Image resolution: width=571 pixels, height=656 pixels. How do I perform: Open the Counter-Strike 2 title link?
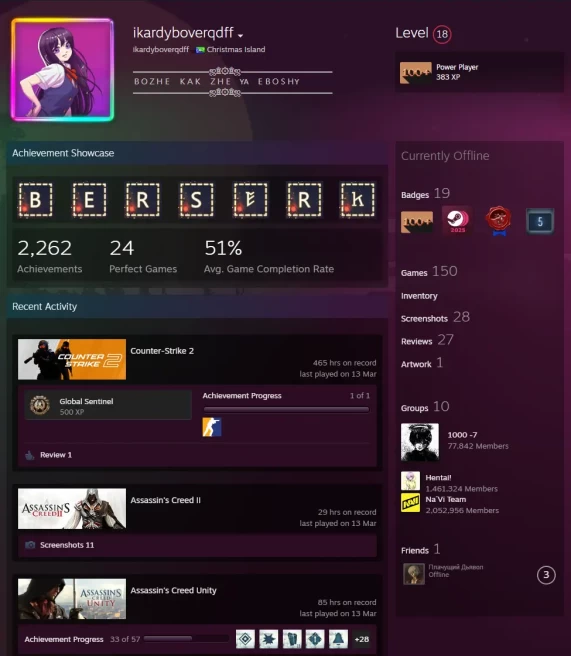162,351
